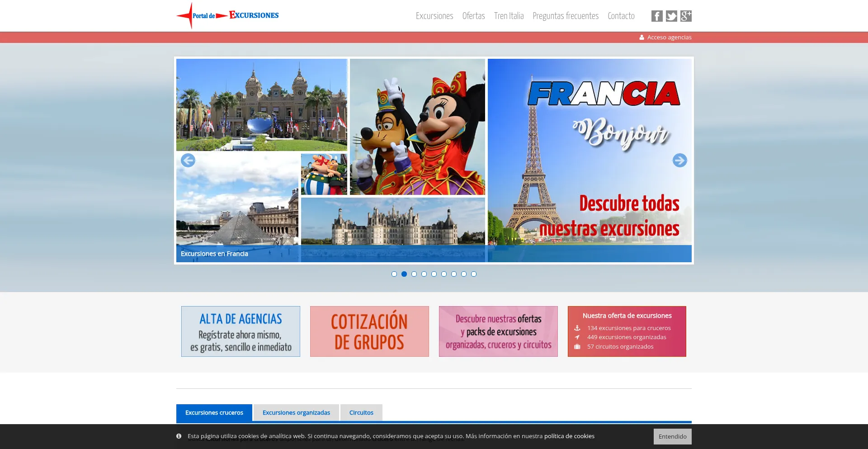Open the Contacto menu item
The image size is (868, 449).
point(621,16)
